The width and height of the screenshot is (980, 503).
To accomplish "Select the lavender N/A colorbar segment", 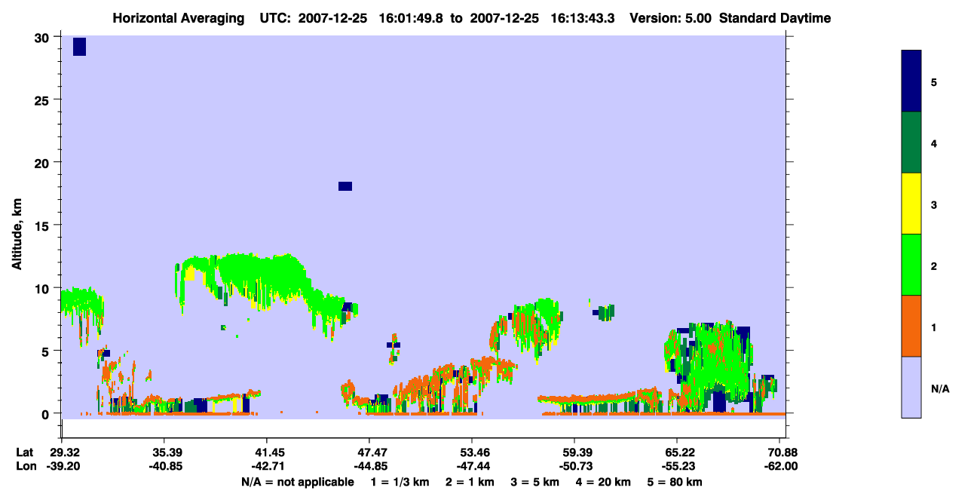I will click(911, 387).
